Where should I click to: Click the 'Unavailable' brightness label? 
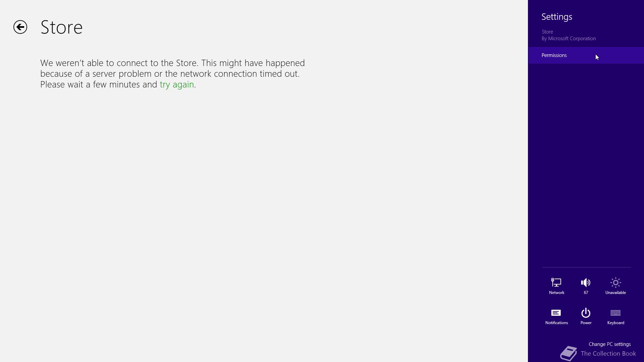pos(615,293)
